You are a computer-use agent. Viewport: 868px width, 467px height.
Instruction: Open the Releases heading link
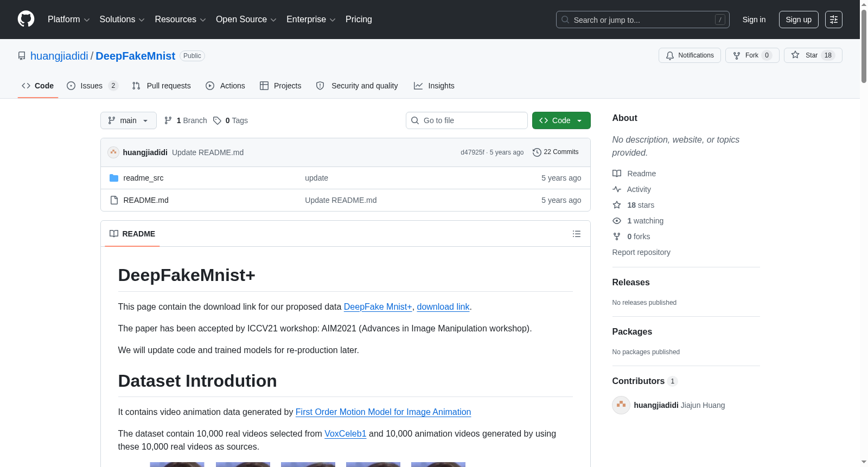coord(631,283)
